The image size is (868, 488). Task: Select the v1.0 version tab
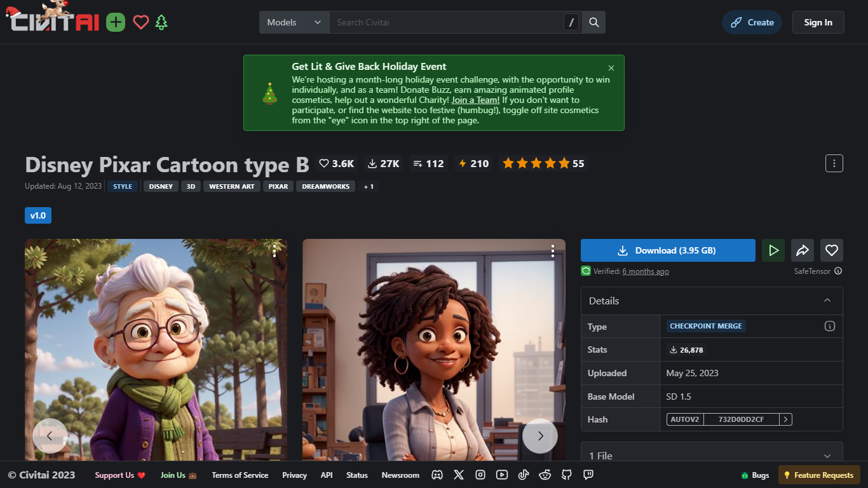click(x=38, y=215)
